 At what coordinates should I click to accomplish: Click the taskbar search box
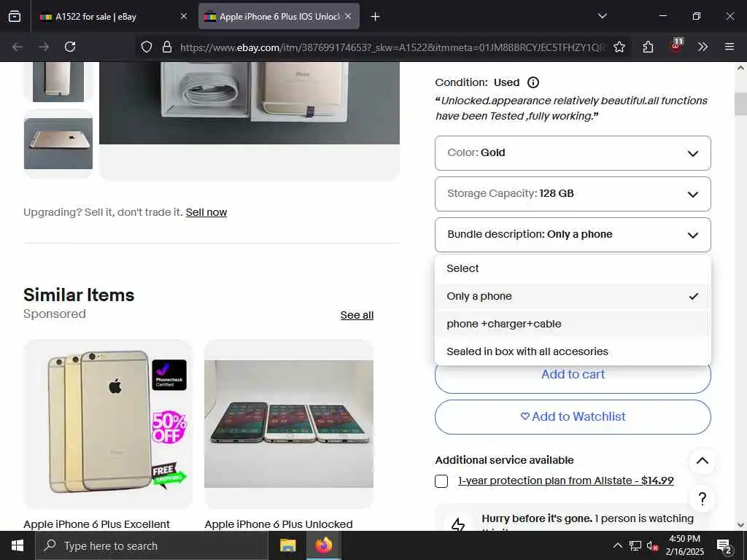152,545
